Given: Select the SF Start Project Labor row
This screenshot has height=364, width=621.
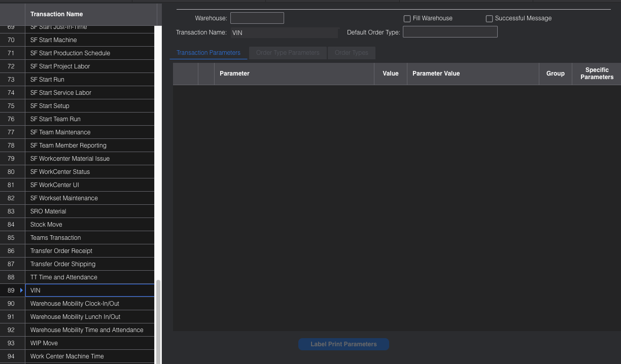Looking at the screenshot, I should click(89, 66).
